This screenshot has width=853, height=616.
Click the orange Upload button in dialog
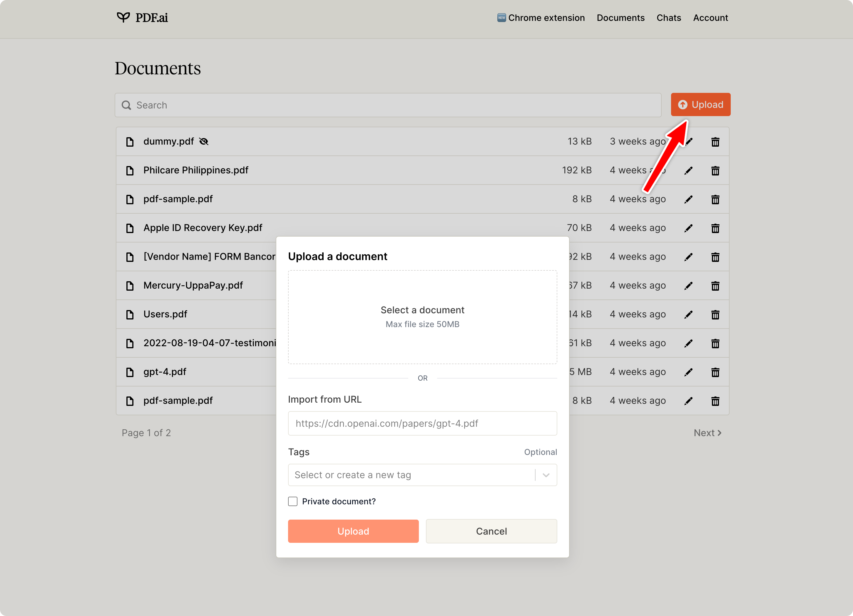click(353, 531)
